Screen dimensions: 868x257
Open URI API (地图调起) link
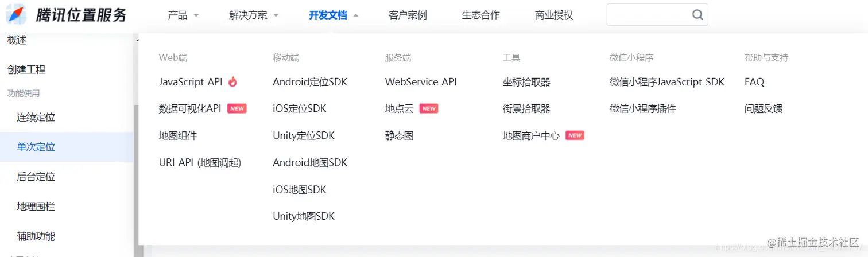coord(200,162)
